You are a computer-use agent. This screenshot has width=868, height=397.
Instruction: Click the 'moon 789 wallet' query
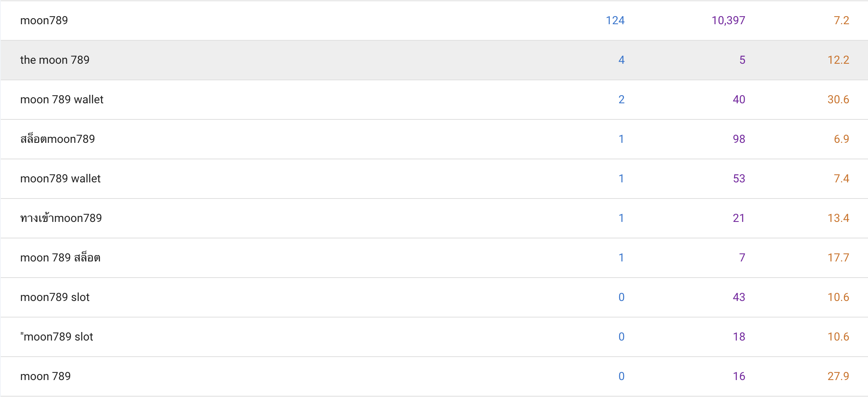tap(62, 99)
